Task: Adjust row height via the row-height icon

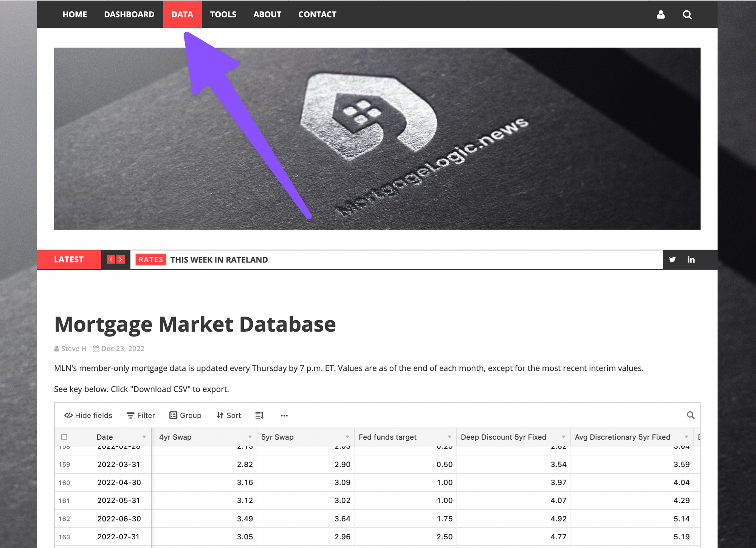Action: click(259, 415)
